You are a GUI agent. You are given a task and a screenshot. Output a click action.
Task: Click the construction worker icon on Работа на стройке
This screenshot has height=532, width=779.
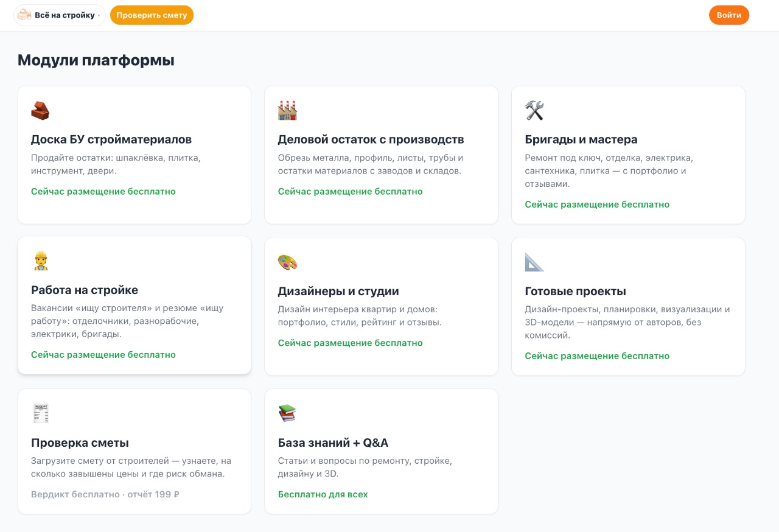pos(40,261)
